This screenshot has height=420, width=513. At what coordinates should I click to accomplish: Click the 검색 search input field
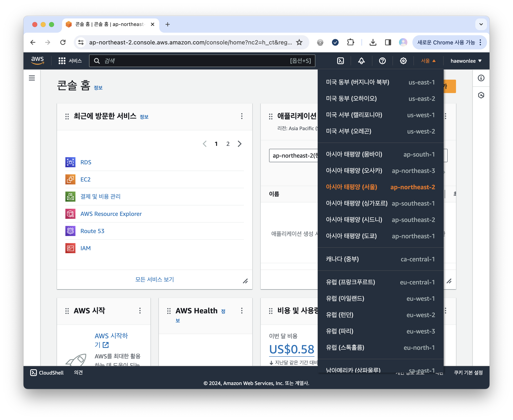193,61
